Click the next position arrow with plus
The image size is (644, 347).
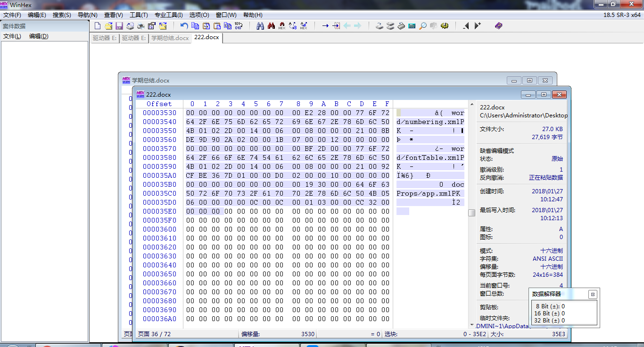[478, 26]
